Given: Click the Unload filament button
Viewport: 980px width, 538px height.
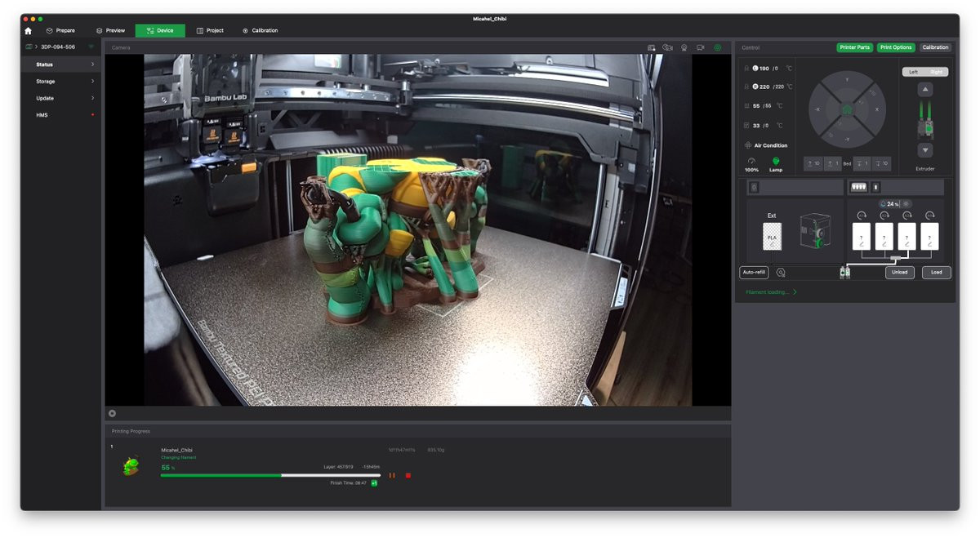Looking at the screenshot, I should coord(899,272).
